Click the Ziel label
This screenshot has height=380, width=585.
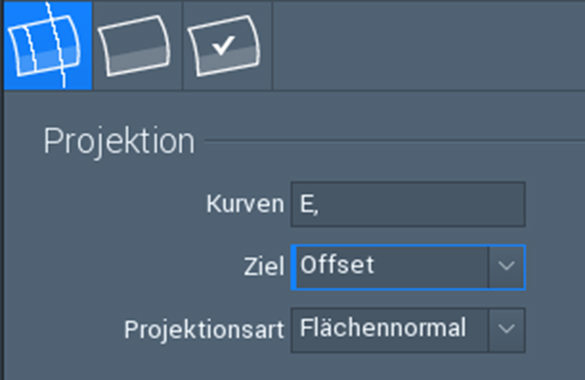click(264, 267)
